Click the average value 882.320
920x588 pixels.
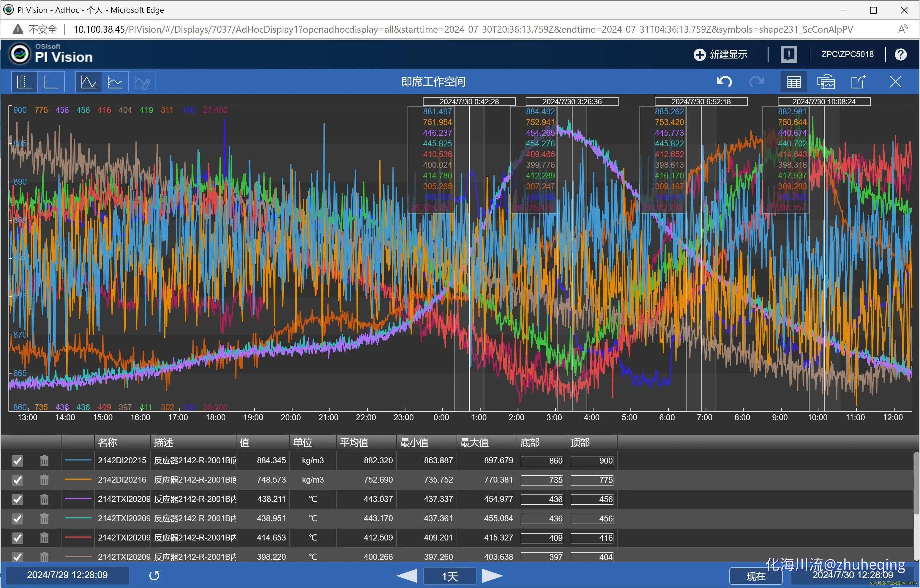(378, 461)
